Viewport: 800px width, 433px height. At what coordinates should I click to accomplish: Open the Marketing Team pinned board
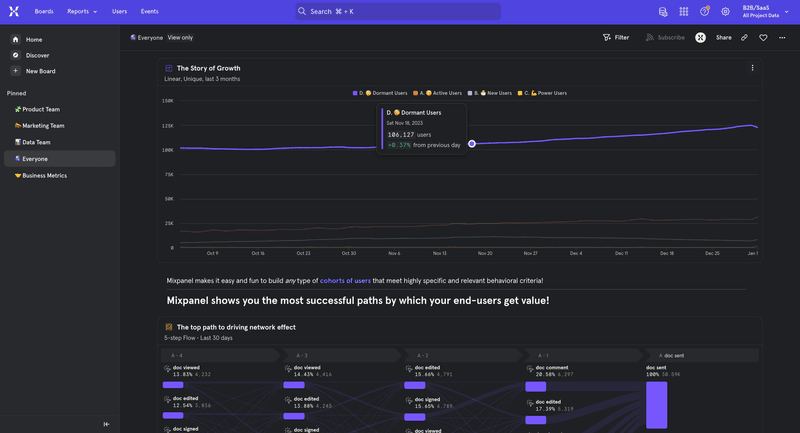[42, 126]
